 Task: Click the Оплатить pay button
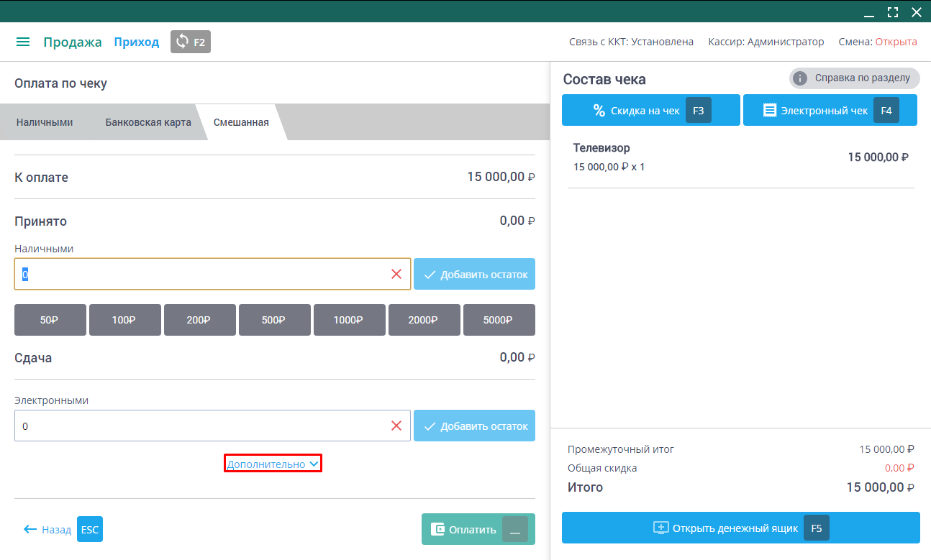click(x=478, y=529)
